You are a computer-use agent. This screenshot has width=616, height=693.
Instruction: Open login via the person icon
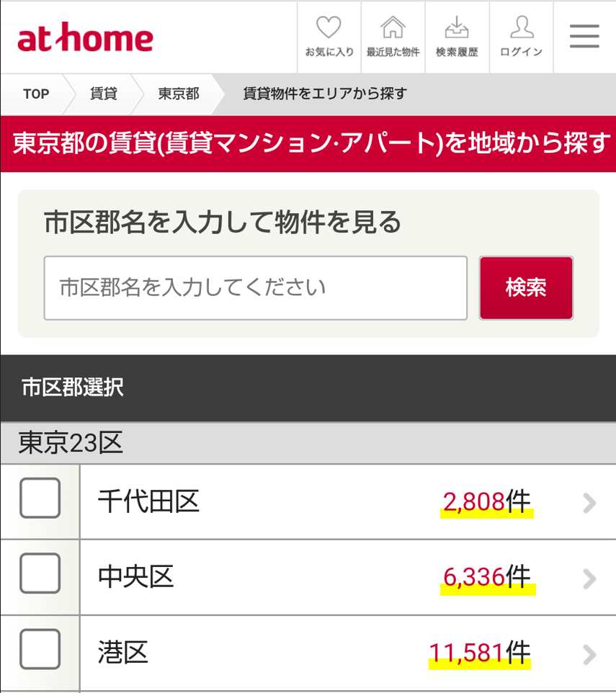522,37
